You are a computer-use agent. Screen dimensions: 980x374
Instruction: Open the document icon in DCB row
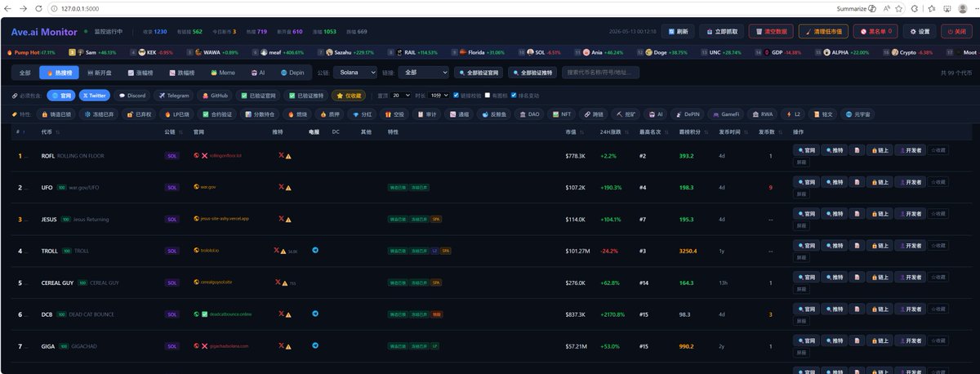point(856,309)
